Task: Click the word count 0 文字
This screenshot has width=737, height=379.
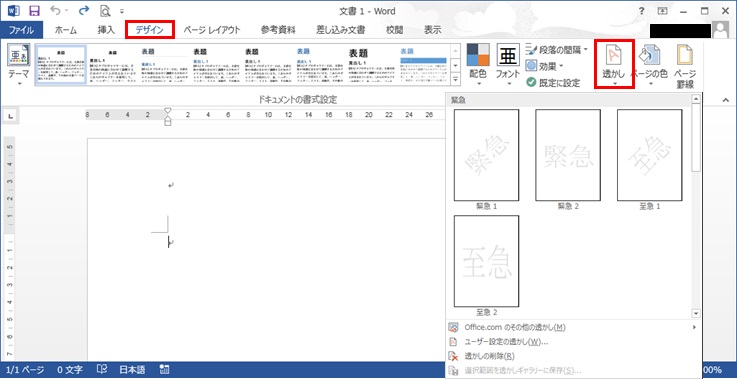Action: click(x=70, y=370)
